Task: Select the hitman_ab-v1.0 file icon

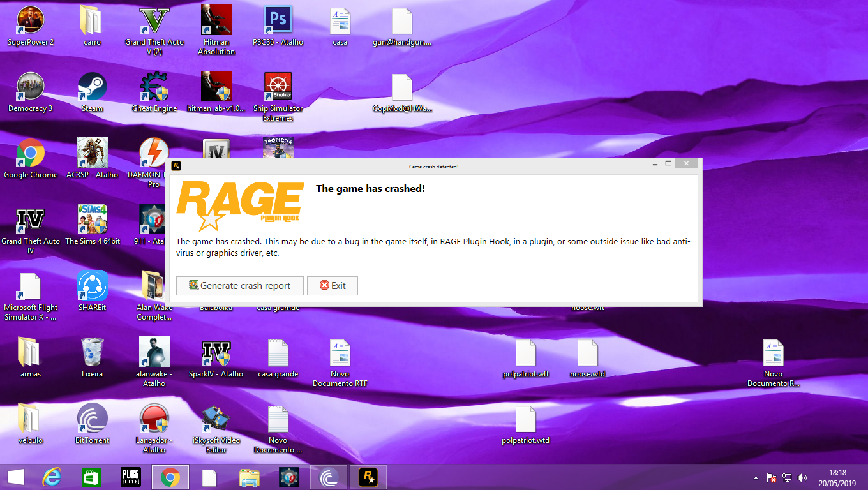Action: point(216,93)
